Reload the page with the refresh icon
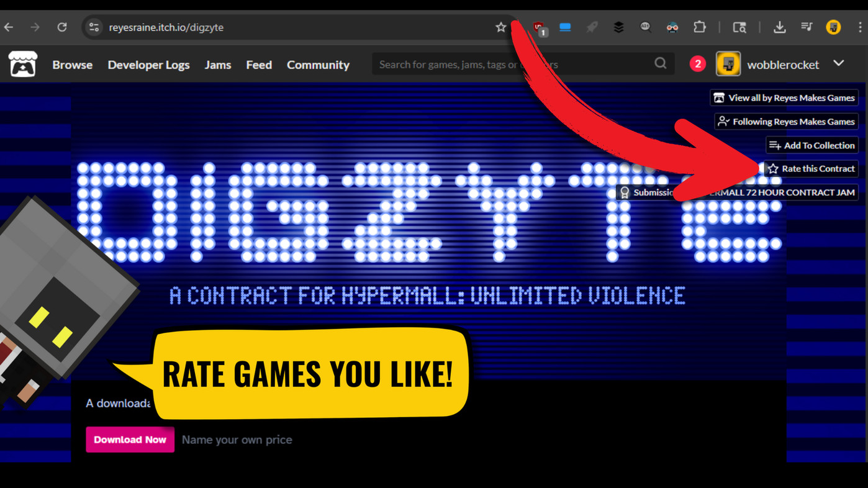 62,27
